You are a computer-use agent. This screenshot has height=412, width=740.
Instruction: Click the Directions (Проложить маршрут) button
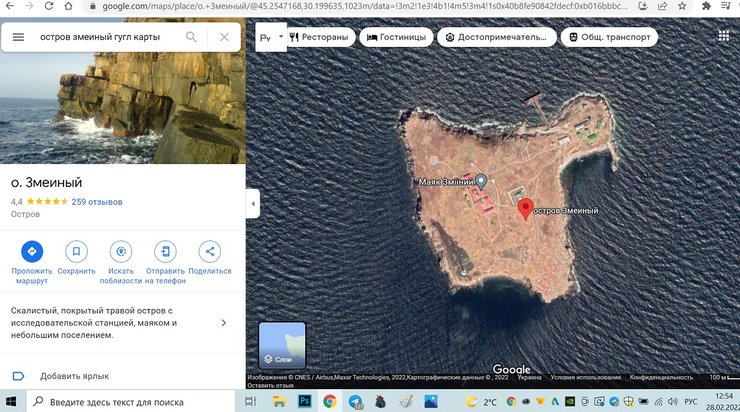point(32,251)
